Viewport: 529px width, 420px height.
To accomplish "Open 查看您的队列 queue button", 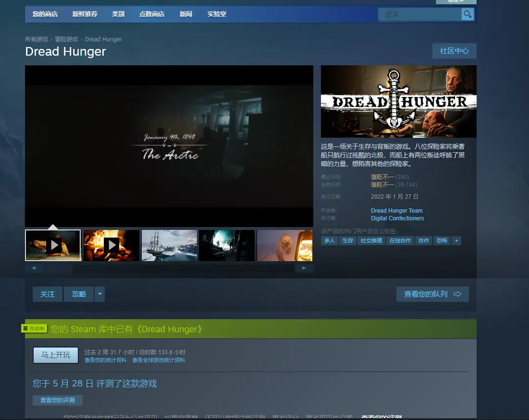I will pyautogui.click(x=433, y=294).
